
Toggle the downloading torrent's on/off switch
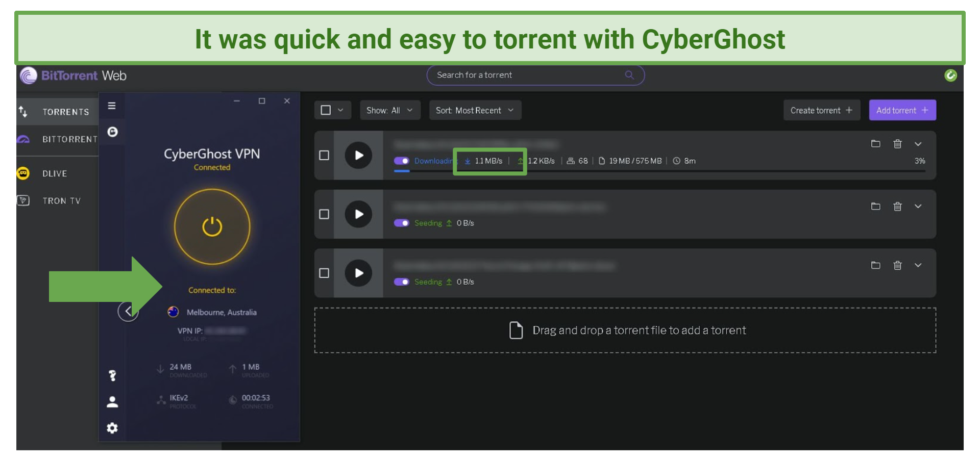click(x=402, y=161)
